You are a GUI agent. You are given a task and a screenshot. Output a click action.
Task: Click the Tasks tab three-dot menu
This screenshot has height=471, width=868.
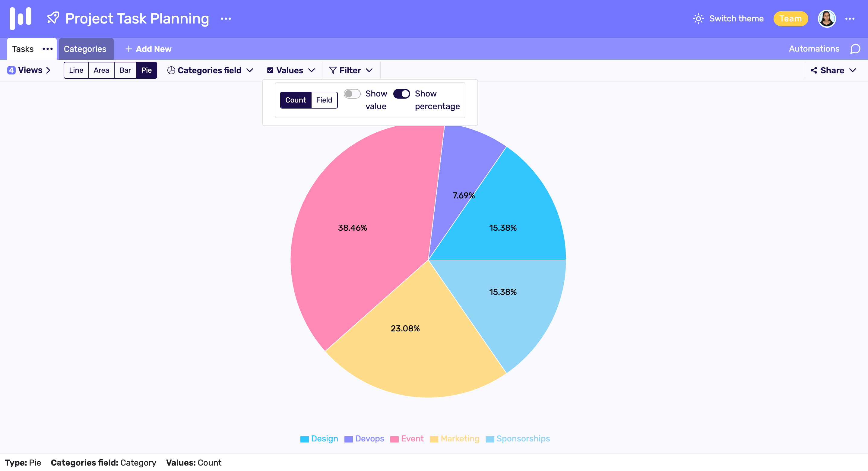48,49
